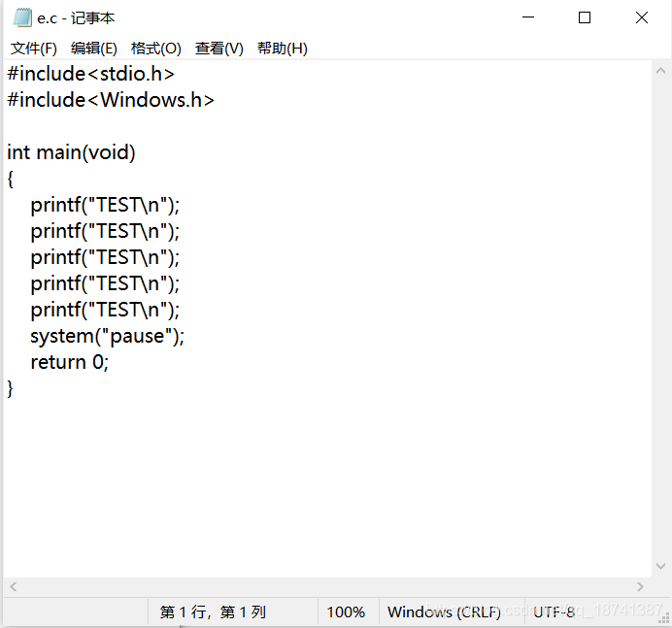Click the 第 1 行, 第 1 列 status entry
This screenshot has height=628, width=672.
tap(213, 612)
